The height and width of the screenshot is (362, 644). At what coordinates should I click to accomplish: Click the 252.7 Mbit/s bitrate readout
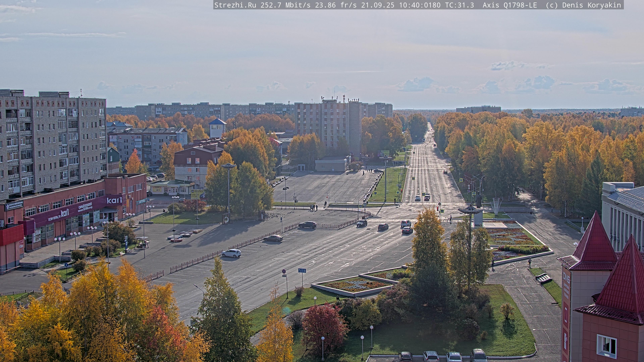(x=285, y=5)
